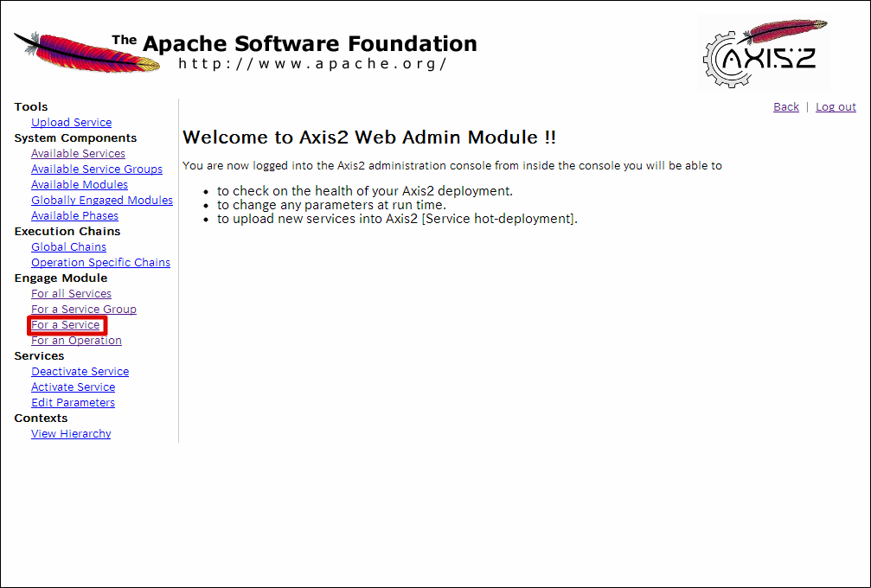Open Global Chains
This screenshot has width=871, height=588.
[x=68, y=246]
